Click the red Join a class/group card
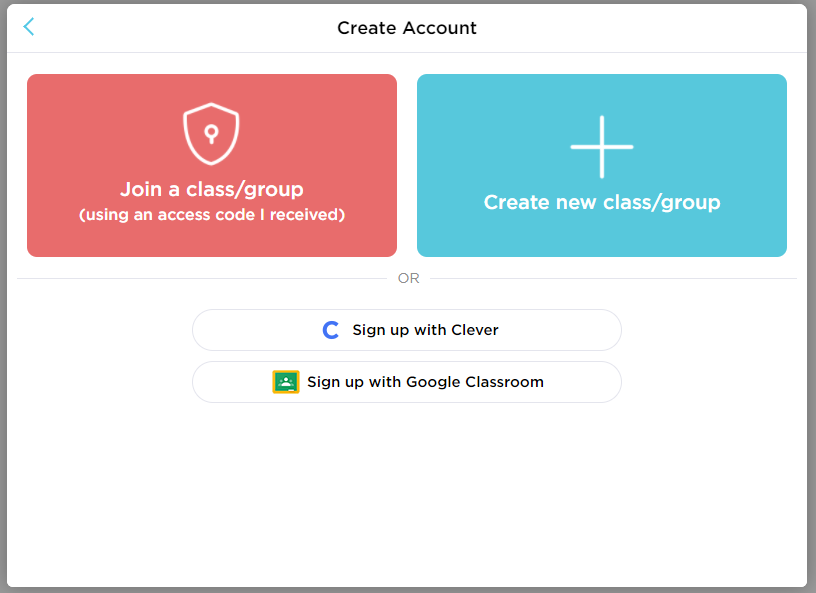The width and height of the screenshot is (816, 593). pos(211,165)
